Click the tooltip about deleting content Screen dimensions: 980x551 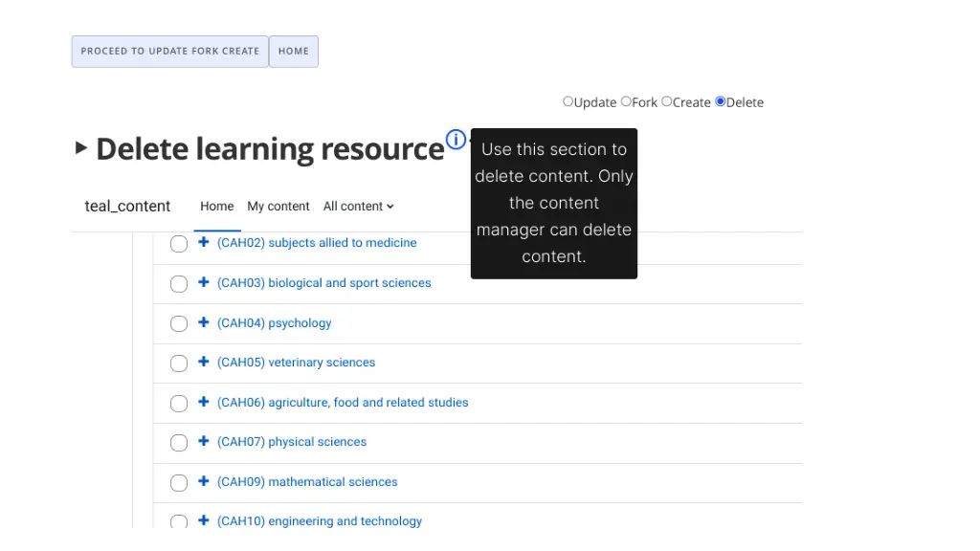[554, 204]
